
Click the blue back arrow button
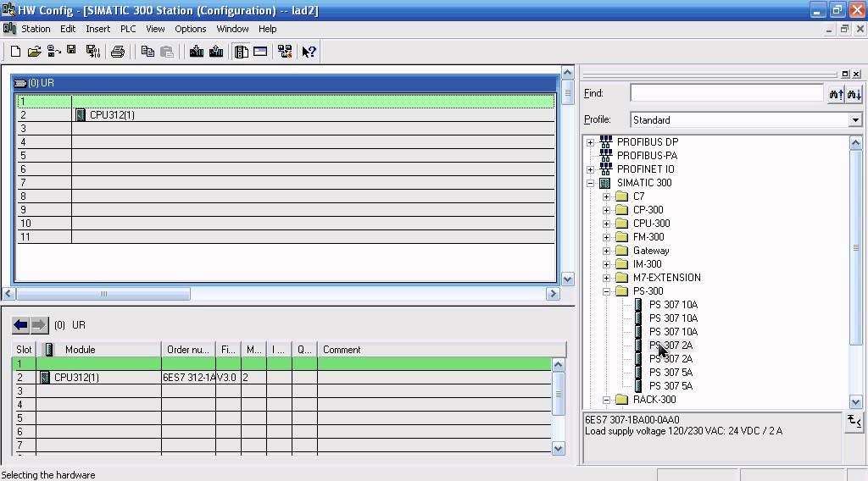click(x=20, y=325)
